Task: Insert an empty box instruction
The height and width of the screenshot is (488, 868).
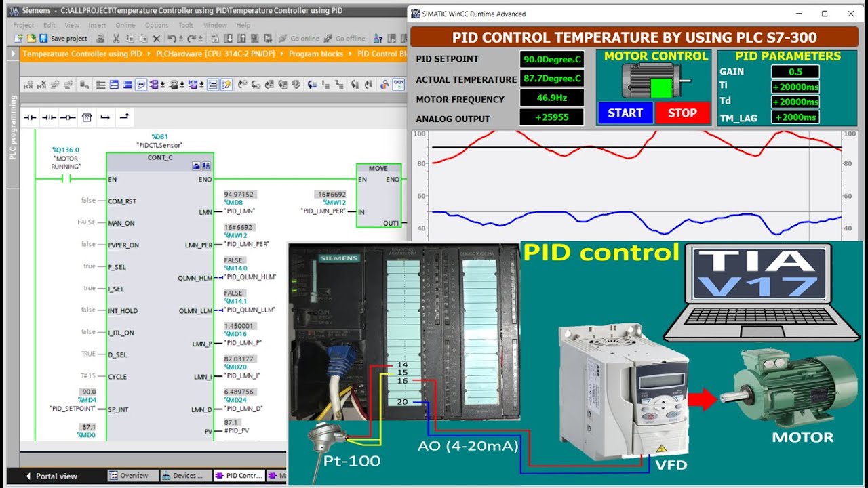Action: 86,117
